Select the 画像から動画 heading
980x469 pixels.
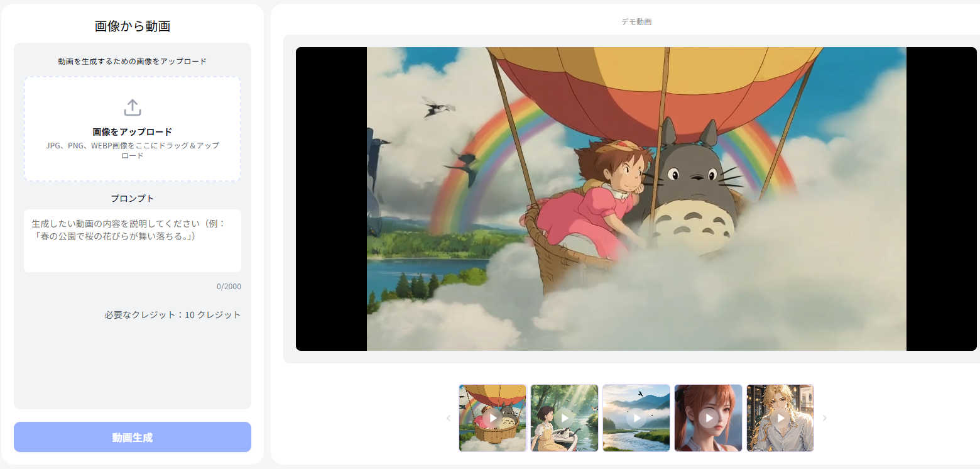[133, 26]
